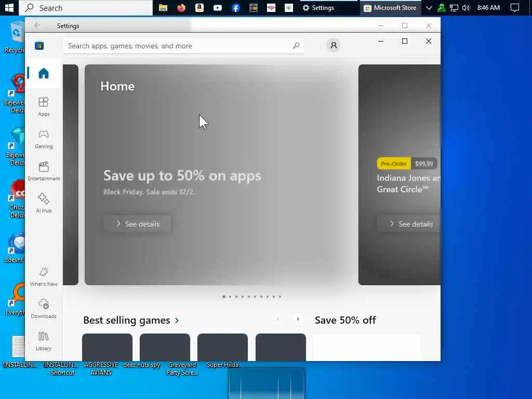The width and height of the screenshot is (532, 399).
Task: Select the deez nuts spy desktop icon
Action: pyautogui.click(x=142, y=365)
